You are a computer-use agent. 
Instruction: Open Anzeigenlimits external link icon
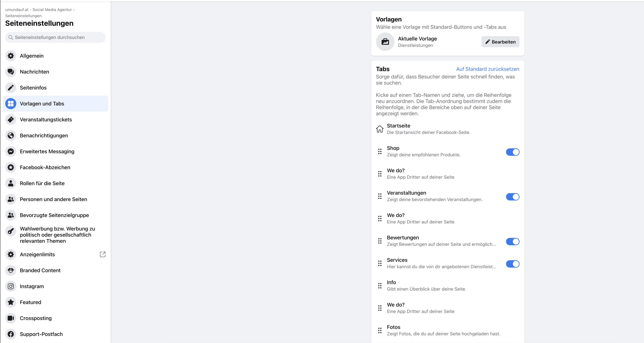[103, 254]
